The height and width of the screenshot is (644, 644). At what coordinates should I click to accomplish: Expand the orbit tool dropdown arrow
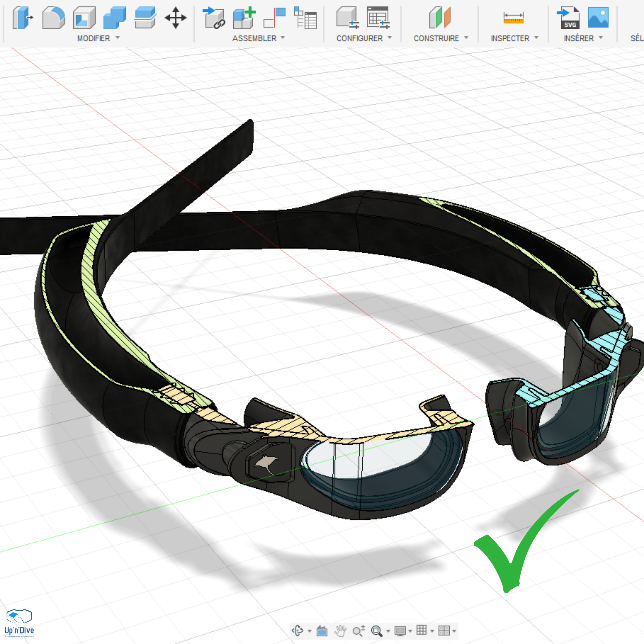[309, 631]
